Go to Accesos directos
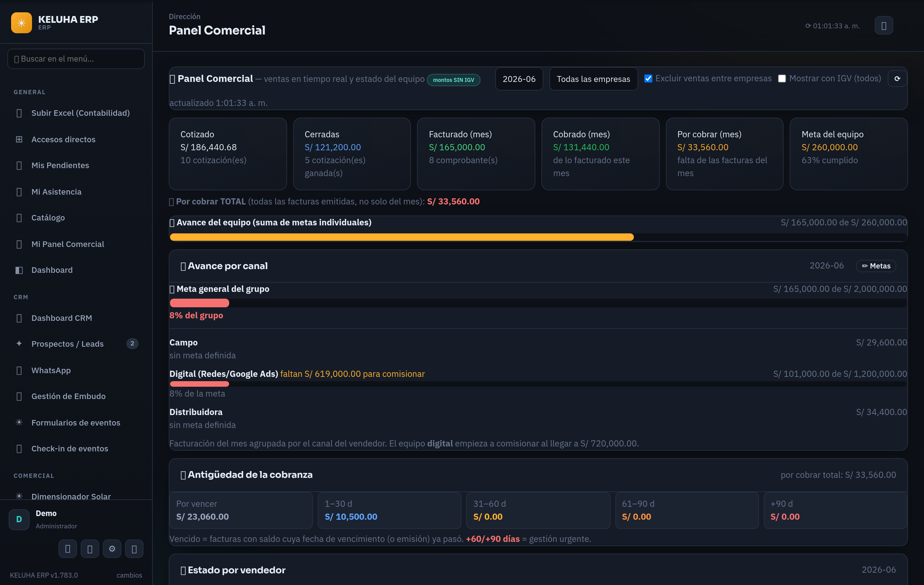Image resolution: width=924 pixels, height=585 pixels. 76,139
